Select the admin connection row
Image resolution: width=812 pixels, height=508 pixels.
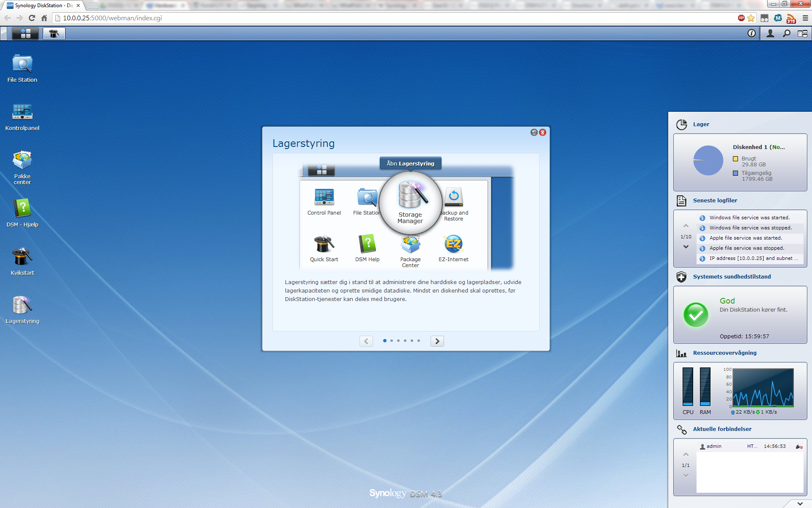(x=750, y=447)
